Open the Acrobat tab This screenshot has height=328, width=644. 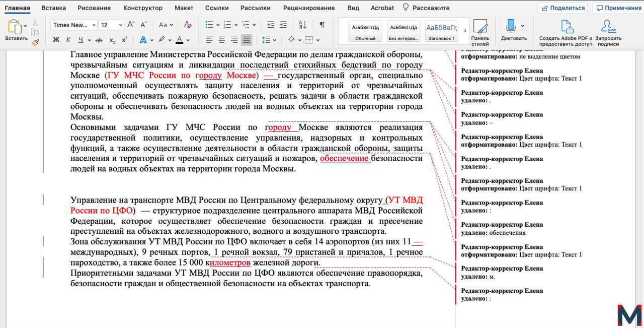[x=382, y=8]
